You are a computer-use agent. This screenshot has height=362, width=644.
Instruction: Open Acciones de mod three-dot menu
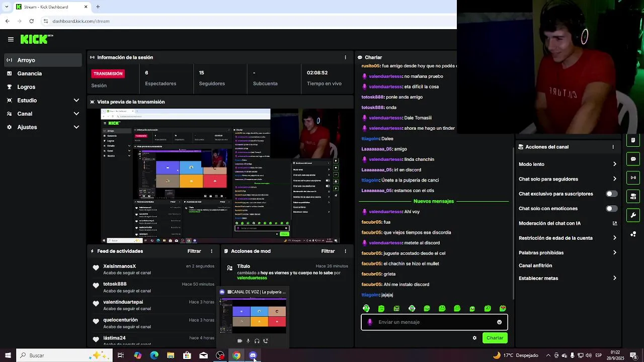click(345, 251)
